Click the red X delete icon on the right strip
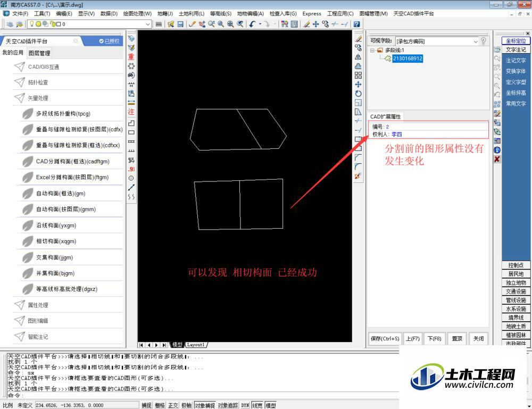Viewport: 532px width, 409px height. pyautogui.click(x=497, y=159)
